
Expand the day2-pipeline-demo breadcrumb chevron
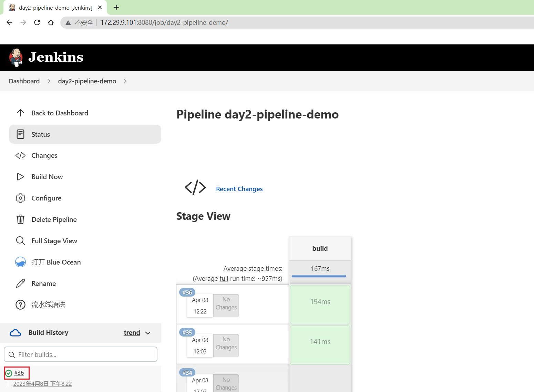(125, 81)
